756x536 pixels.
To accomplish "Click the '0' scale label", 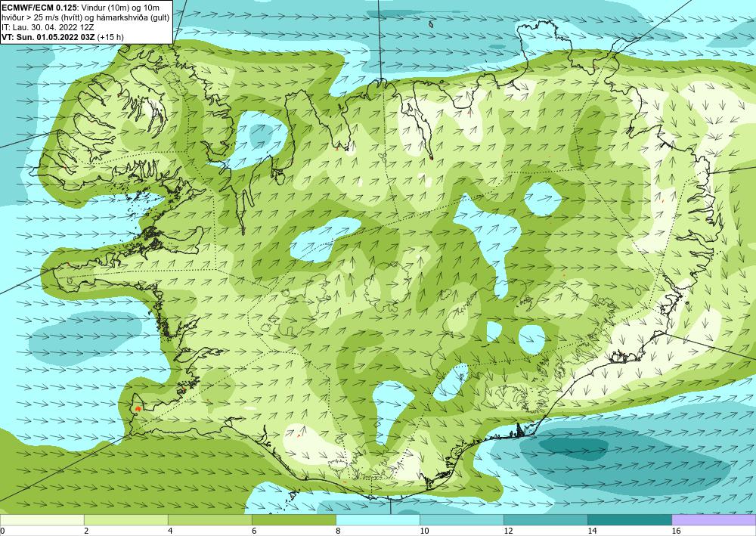I will click(x=2, y=531).
